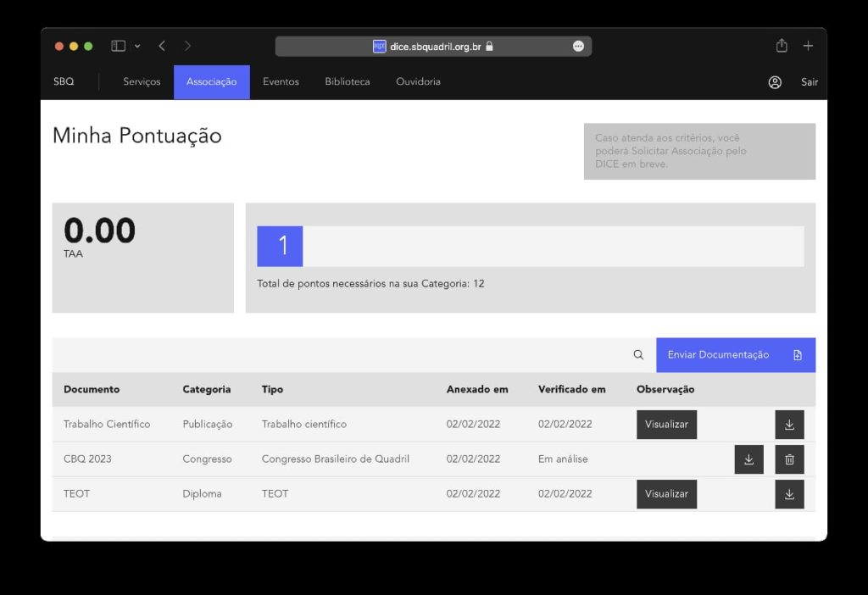Delete the CBQ 2023 document
Screen dimensions: 868x595
click(789, 459)
